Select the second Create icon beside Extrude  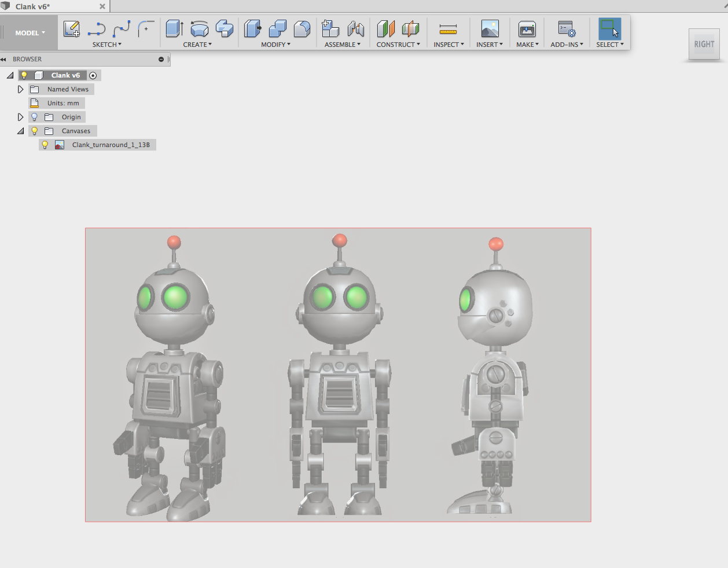[x=200, y=28]
